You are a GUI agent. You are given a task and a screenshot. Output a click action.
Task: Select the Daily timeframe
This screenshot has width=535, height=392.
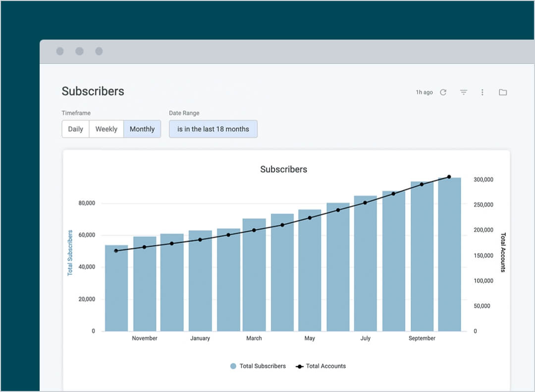[75, 129]
